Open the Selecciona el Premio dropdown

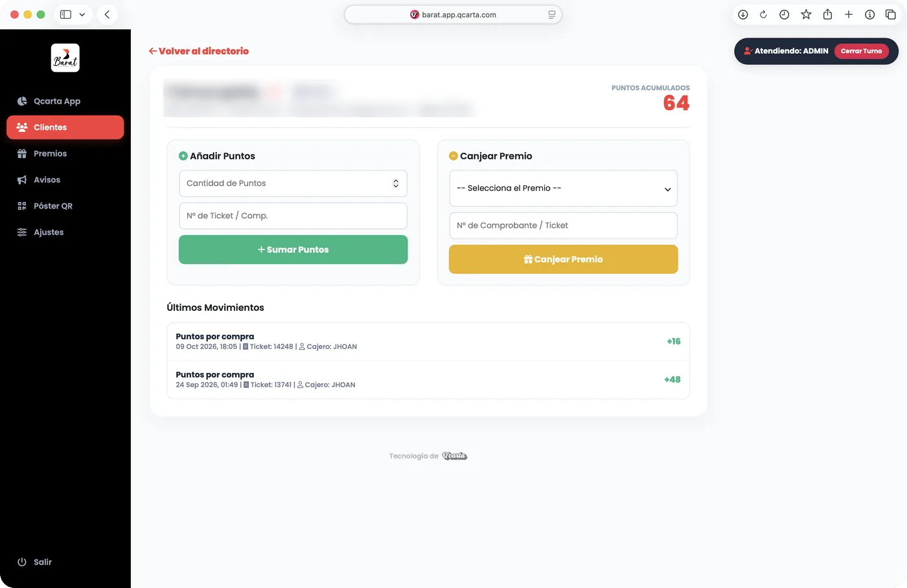click(x=563, y=188)
